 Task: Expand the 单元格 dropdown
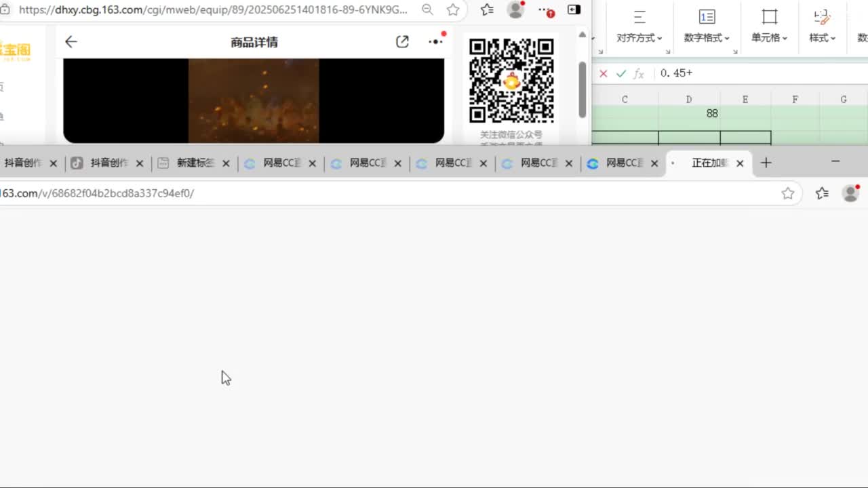point(769,38)
